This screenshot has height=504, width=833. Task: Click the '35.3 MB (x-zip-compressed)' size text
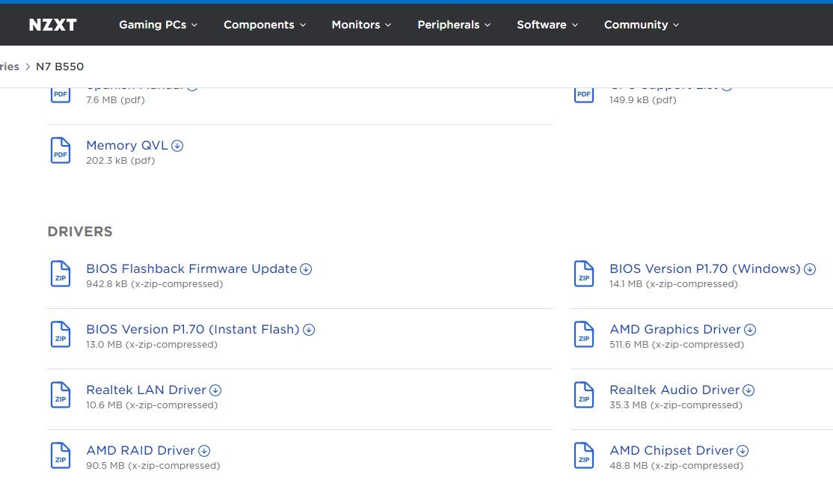coord(676,405)
